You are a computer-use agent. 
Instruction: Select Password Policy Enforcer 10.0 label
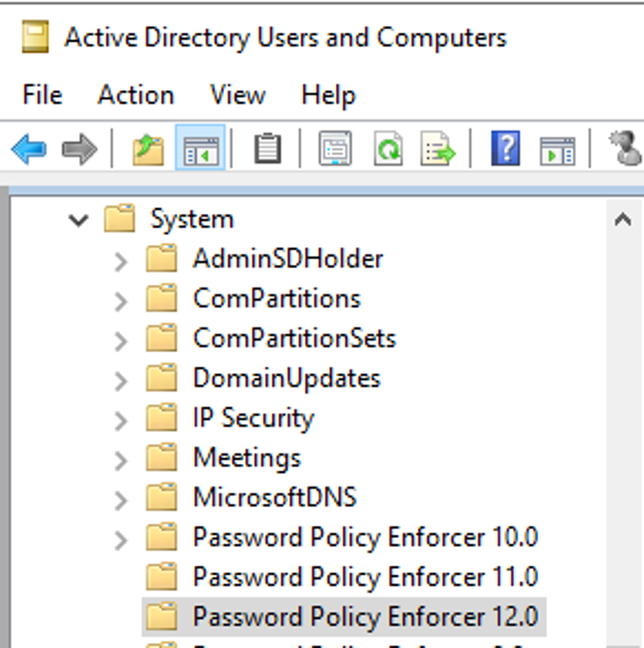(366, 537)
